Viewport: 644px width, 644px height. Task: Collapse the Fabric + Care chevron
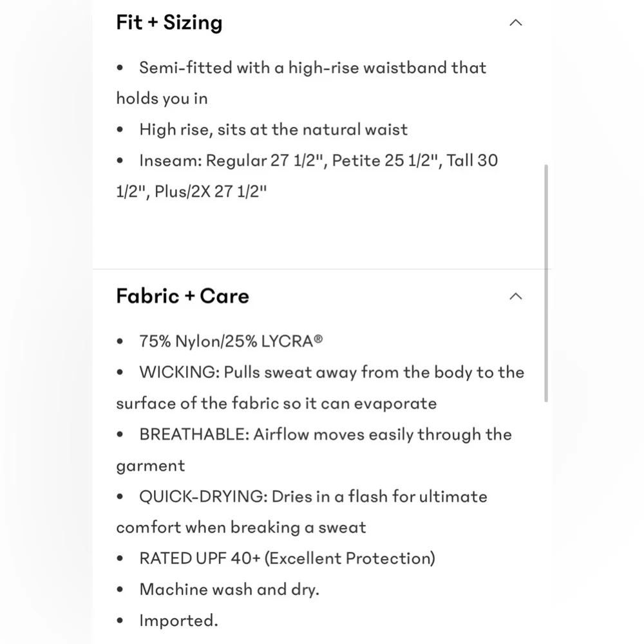515,296
